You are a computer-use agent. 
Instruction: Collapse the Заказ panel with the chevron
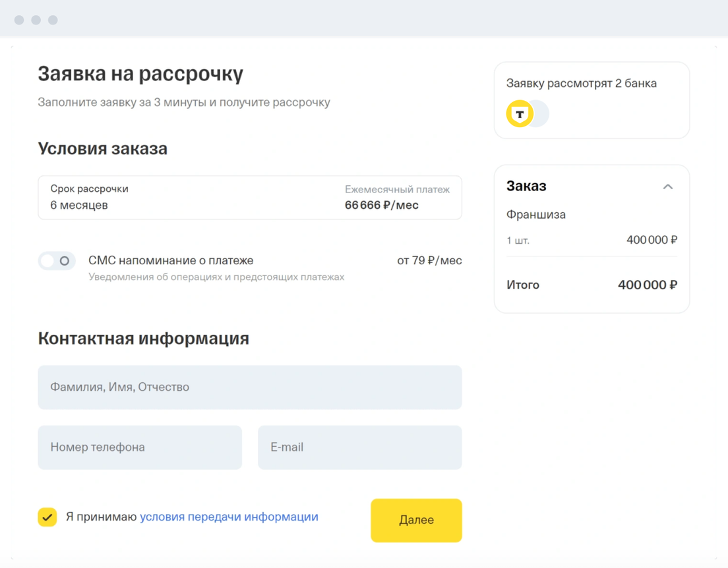[x=667, y=186]
